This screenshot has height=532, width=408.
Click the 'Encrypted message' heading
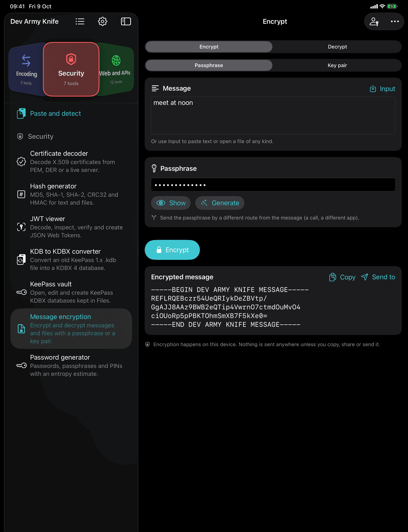[182, 277]
